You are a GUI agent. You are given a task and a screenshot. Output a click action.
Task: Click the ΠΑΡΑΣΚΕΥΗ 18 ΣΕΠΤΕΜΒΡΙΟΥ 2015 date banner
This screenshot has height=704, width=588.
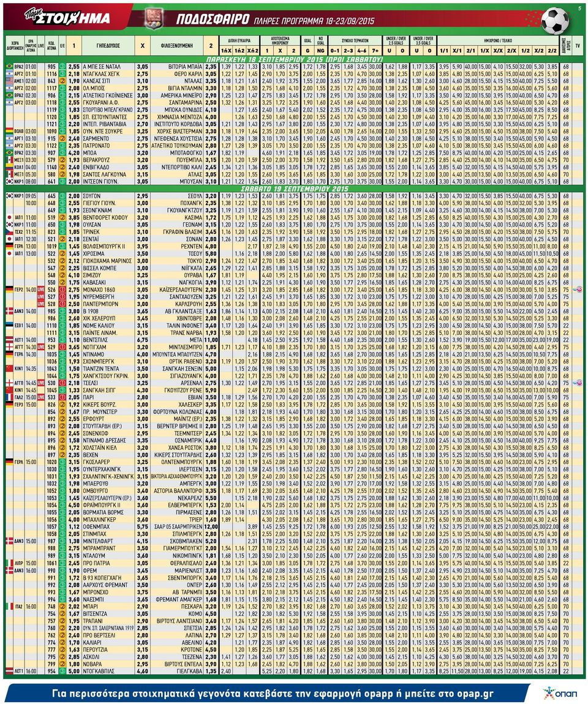[294, 59]
